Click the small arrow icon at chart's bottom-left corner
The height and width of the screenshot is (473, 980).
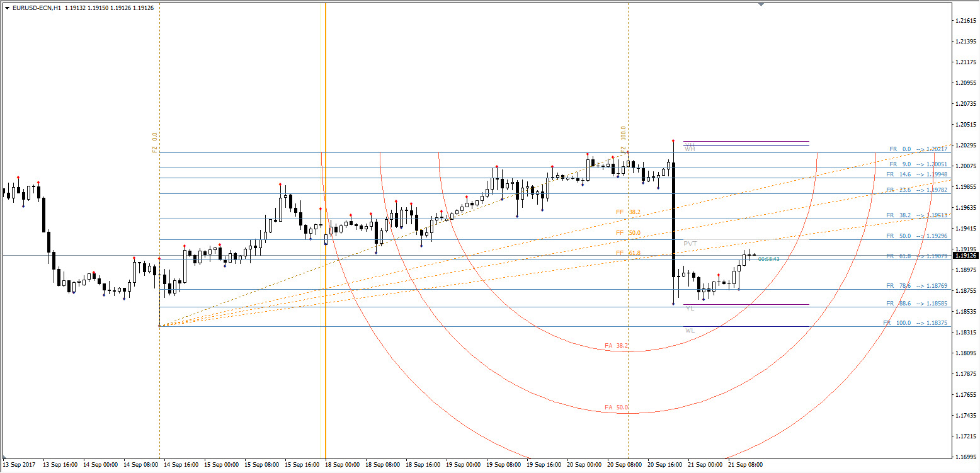coord(6,457)
